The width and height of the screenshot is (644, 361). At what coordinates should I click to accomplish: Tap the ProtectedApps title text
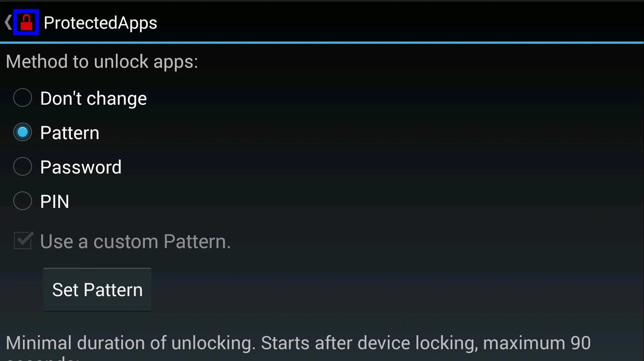coord(100,23)
